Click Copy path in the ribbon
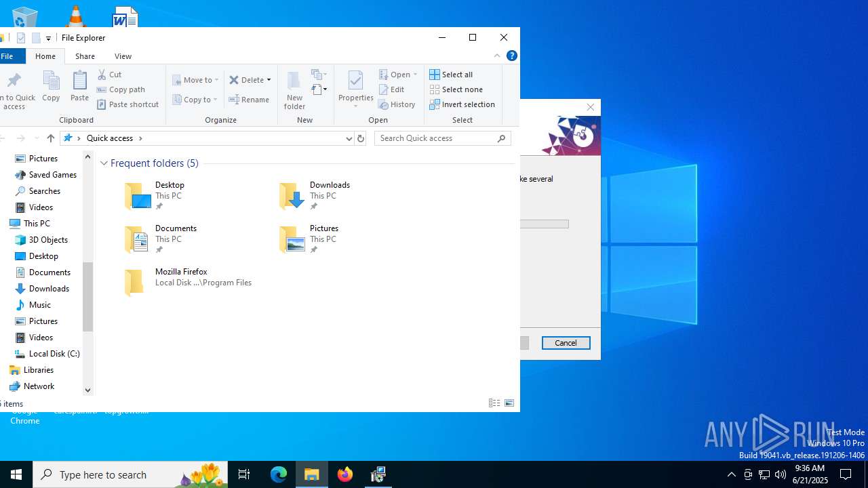The image size is (868, 488). (121, 89)
